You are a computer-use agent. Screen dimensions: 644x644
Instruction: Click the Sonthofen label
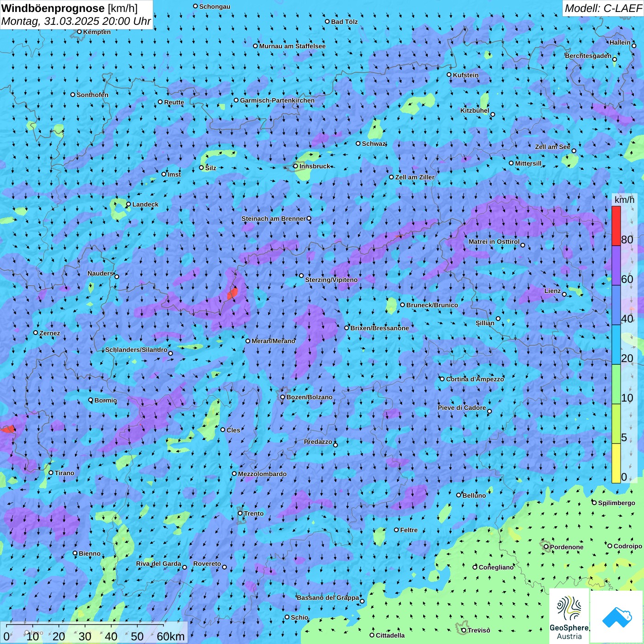[92, 95]
